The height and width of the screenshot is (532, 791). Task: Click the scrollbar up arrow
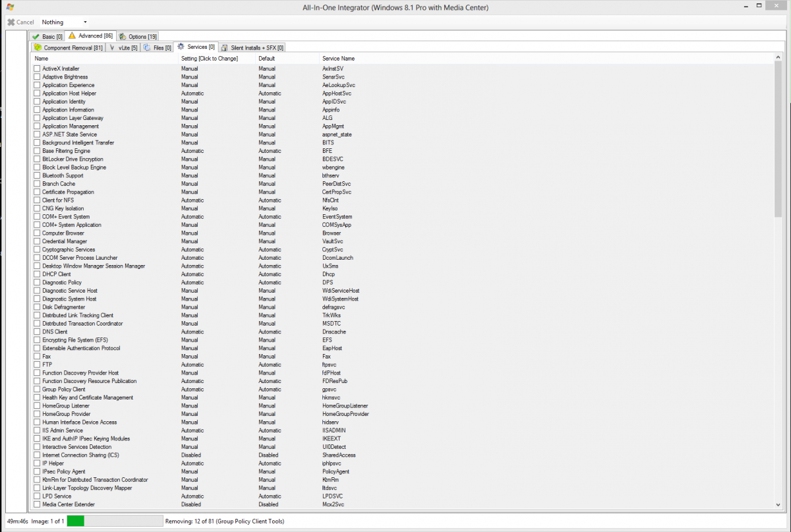pyautogui.click(x=778, y=58)
